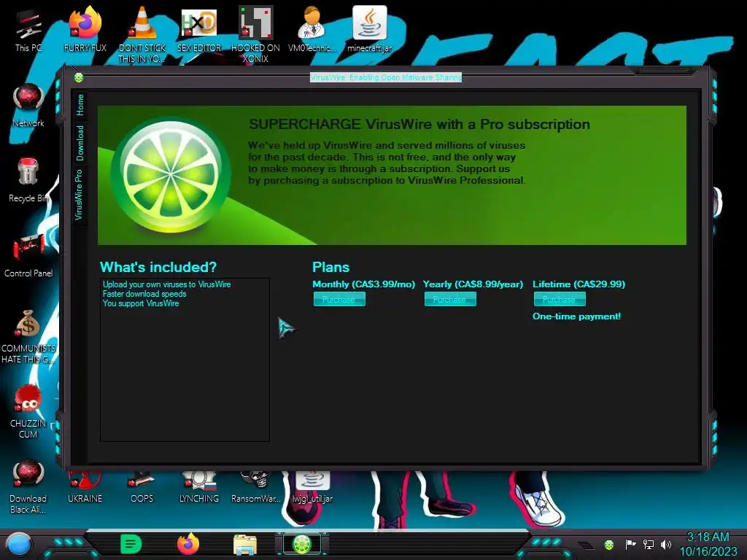Viewport: 747px width, 560px height.
Task: Click the large lime logo in banner
Action: click(x=171, y=175)
